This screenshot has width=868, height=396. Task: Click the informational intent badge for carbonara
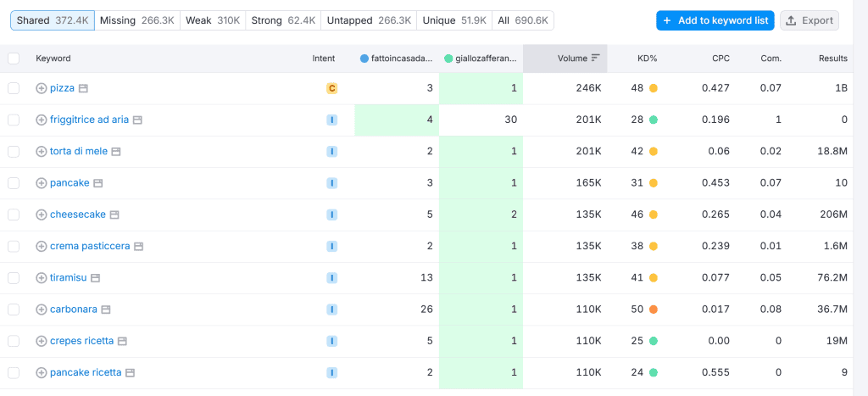(x=331, y=309)
